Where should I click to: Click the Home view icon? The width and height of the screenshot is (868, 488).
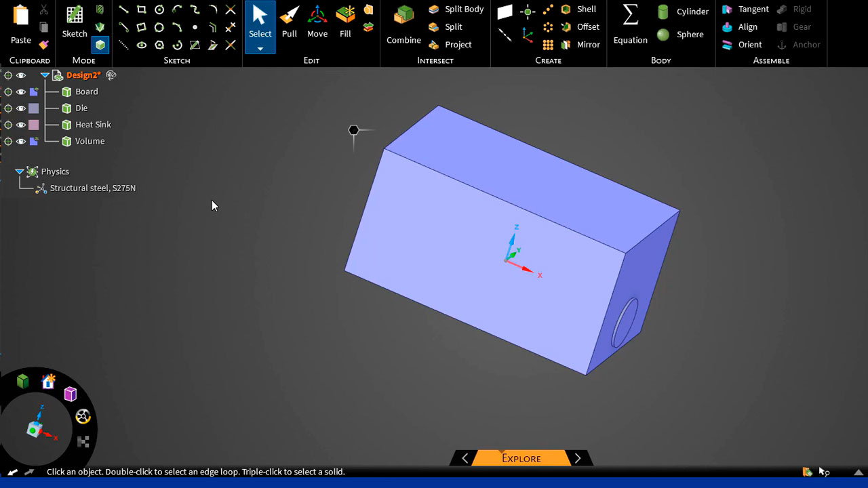click(x=48, y=382)
